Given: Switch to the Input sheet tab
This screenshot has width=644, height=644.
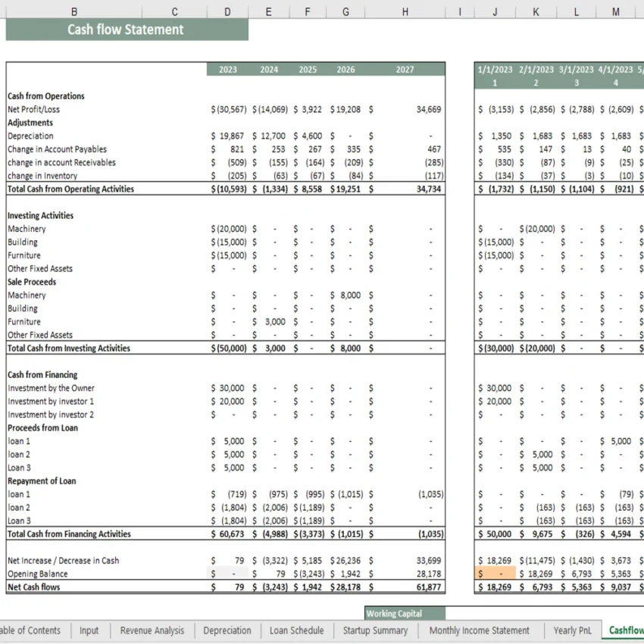Looking at the screenshot, I should [x=89, y=630].
